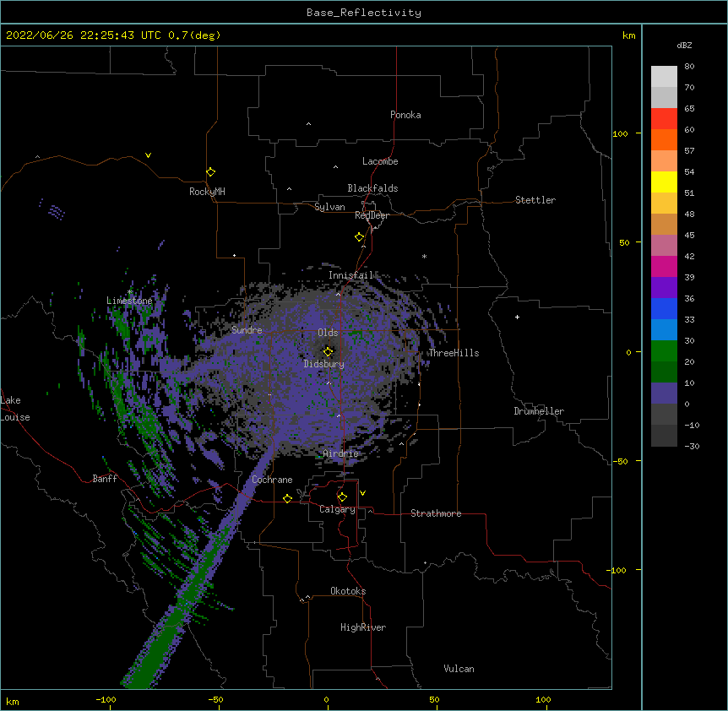Pick the blue 33-36 dBZ legend swatch
The image size is (728, 711).
coord(664,308)
